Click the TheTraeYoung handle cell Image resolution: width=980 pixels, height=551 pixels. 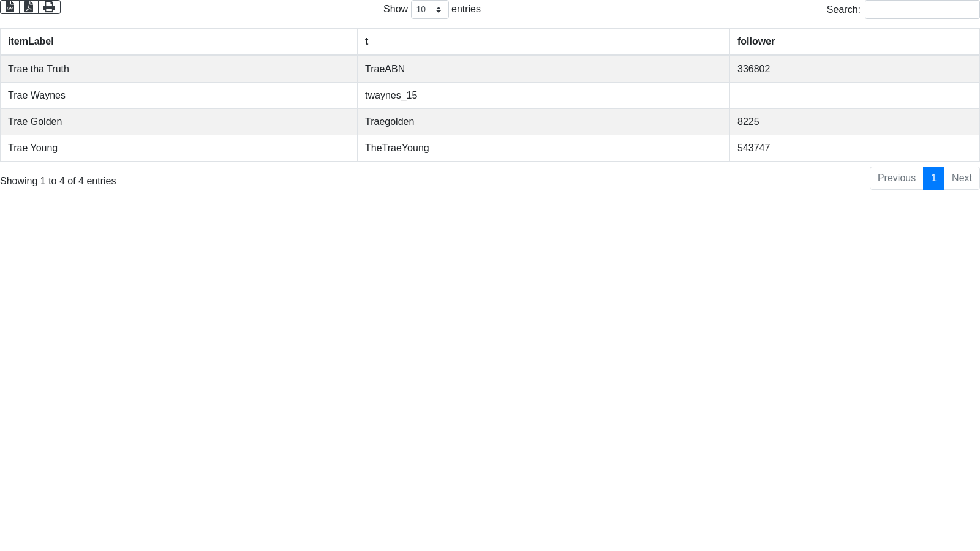coord(397,148)
